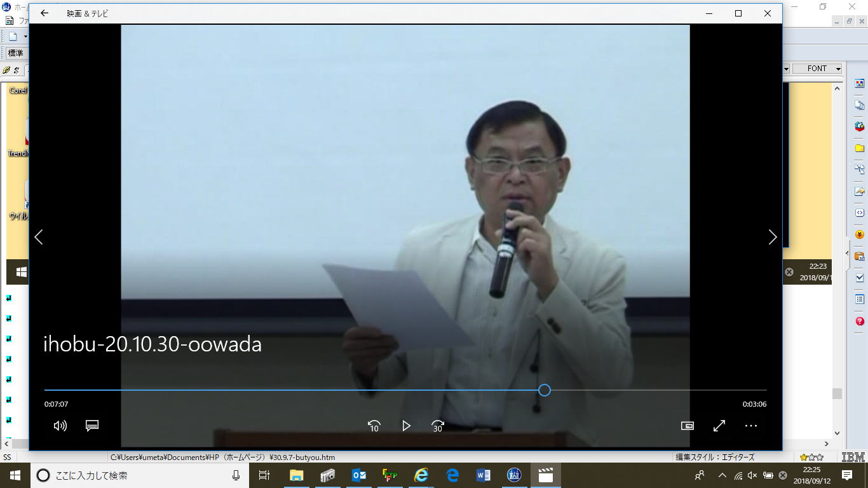
Task: Toggle mini view (picture-in-picture) mode
Action: click(687, 426)
